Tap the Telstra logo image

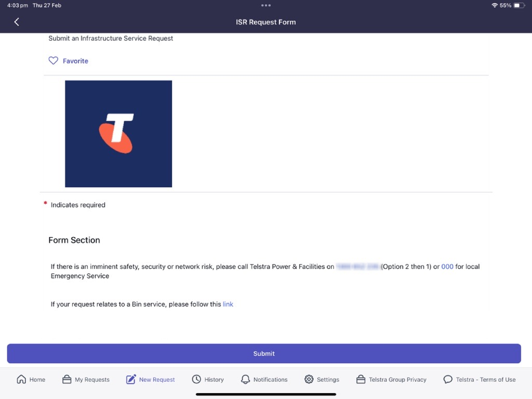click(118, 134)
